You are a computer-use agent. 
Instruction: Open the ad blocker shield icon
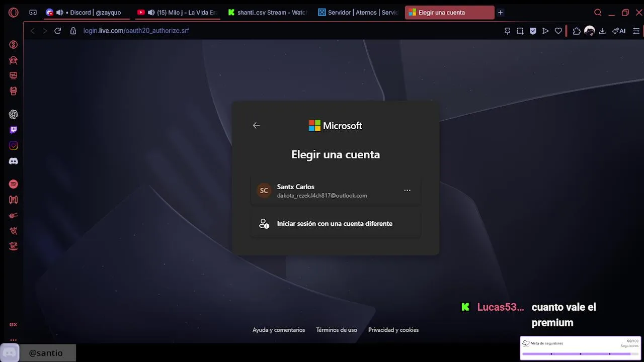point(533,31)
